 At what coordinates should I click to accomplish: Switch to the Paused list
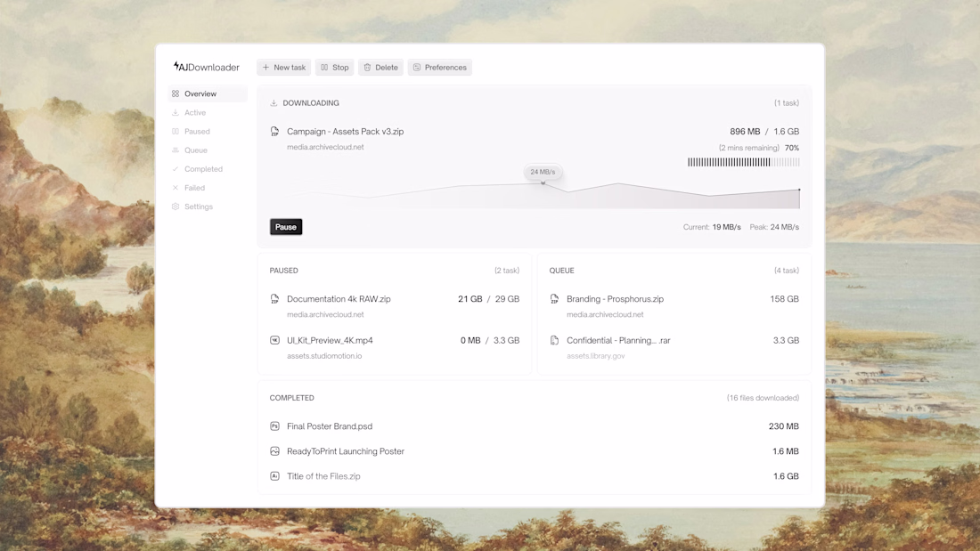click(208, 131)
